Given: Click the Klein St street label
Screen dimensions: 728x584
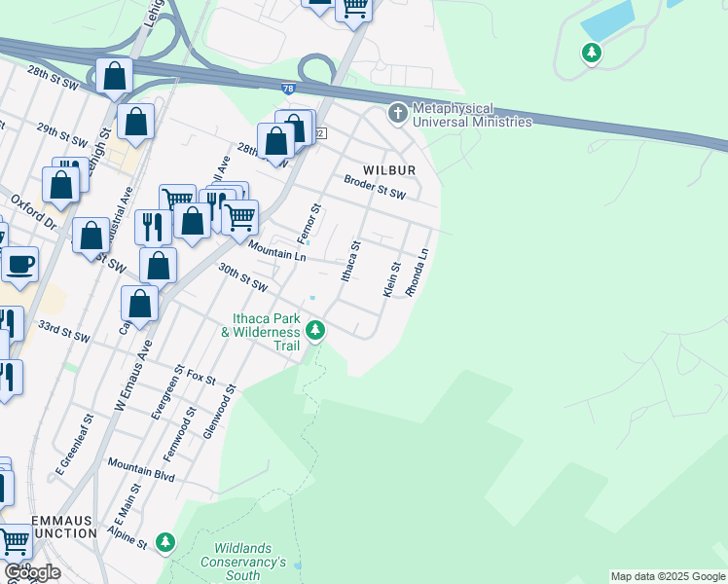Looking at the screenshot, I should tap(391, 279).
